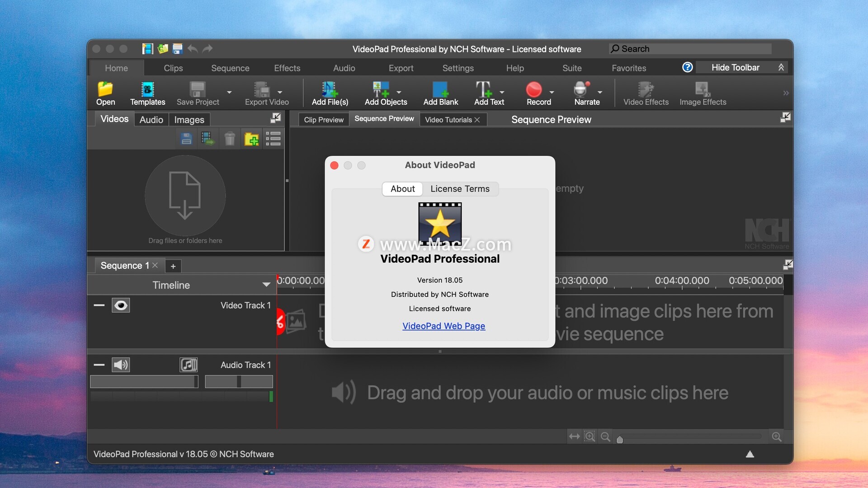Click the Record button icon
The image size is (868, 488).
click(x=533, y=89)
